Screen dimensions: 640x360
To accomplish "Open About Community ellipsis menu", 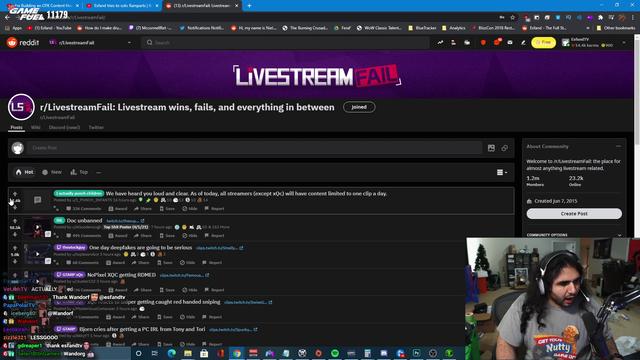I will (x=618, y=146).
